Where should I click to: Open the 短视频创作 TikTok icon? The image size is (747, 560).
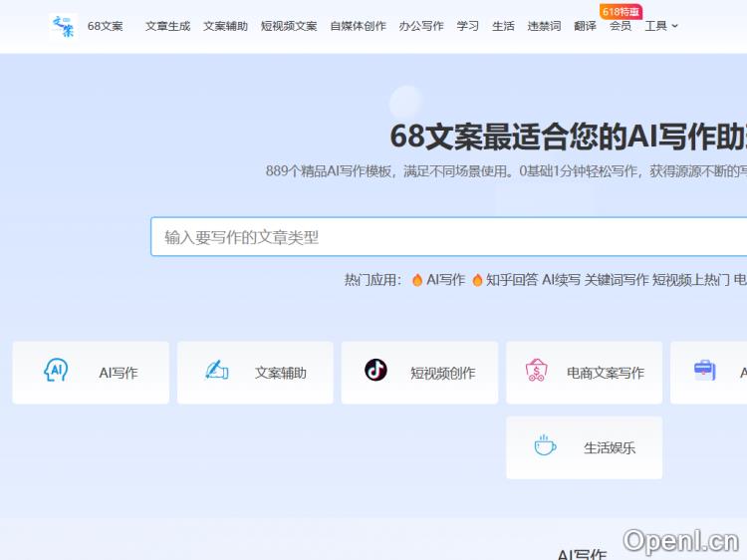(375, 371)
